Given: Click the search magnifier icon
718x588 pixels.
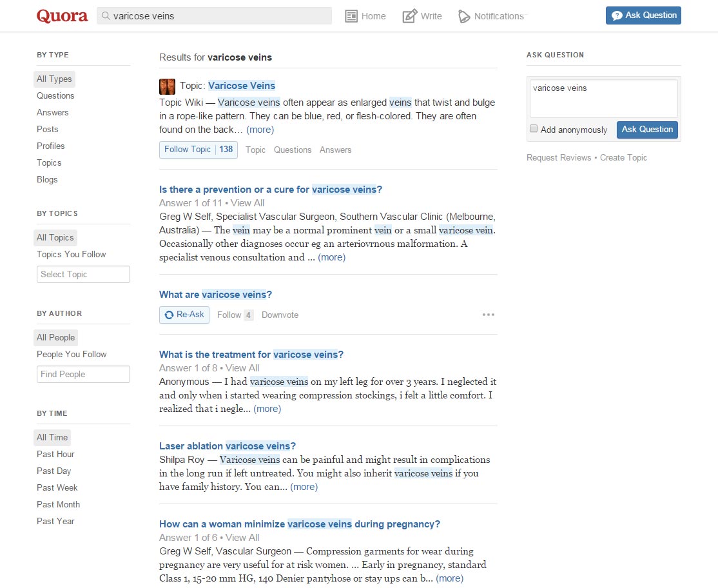Looking at the screenshot, I should (106, 16).
